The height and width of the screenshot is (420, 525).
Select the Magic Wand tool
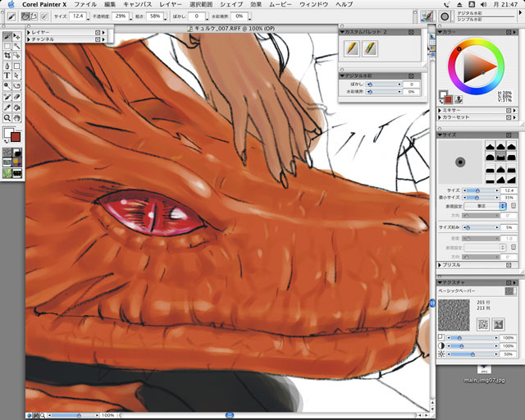pyautogui.click(x=16, y=46)
